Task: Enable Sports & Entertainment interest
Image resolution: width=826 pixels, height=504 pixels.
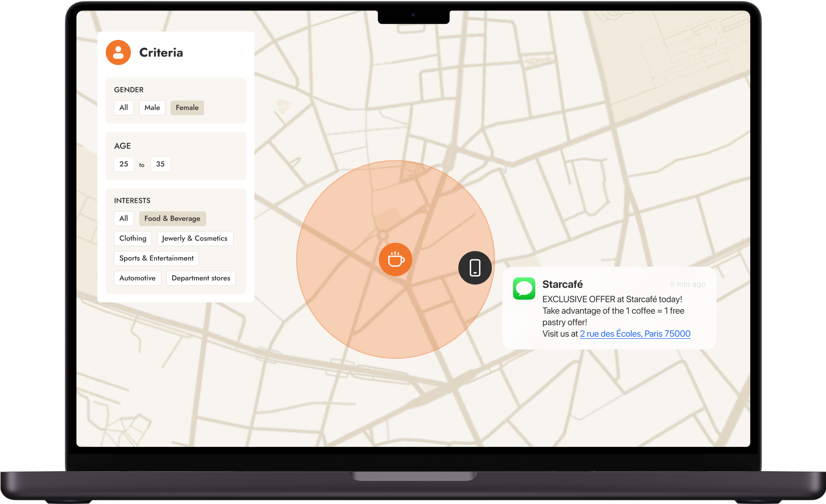Action: tap(156, 258)
